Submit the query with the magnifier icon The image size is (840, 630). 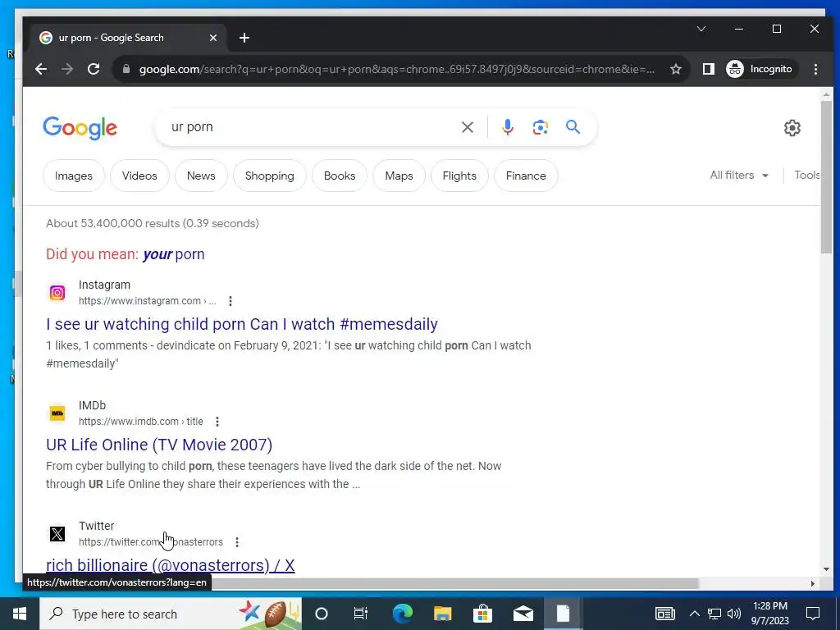pyautogui.click(x=573, y=127)
